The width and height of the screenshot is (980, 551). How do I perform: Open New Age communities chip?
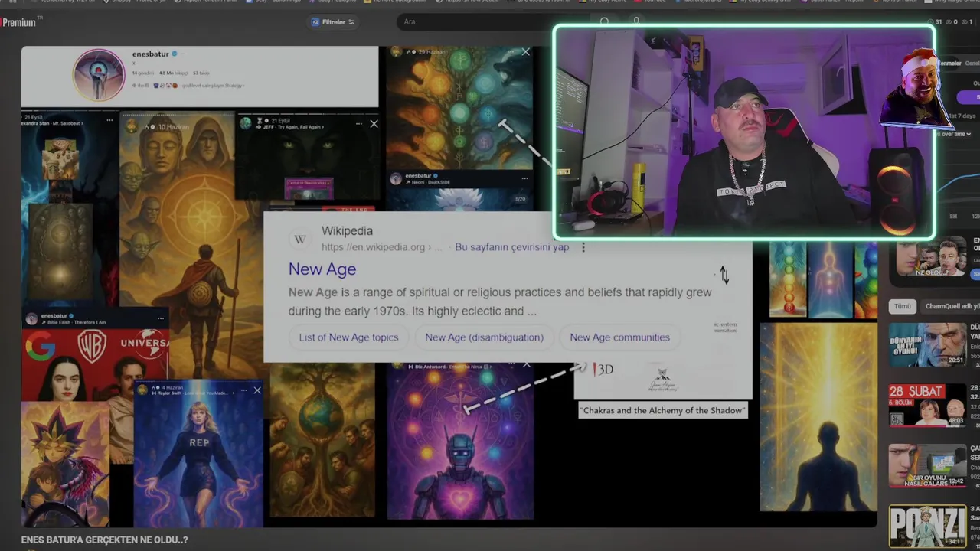pos(619,337)
